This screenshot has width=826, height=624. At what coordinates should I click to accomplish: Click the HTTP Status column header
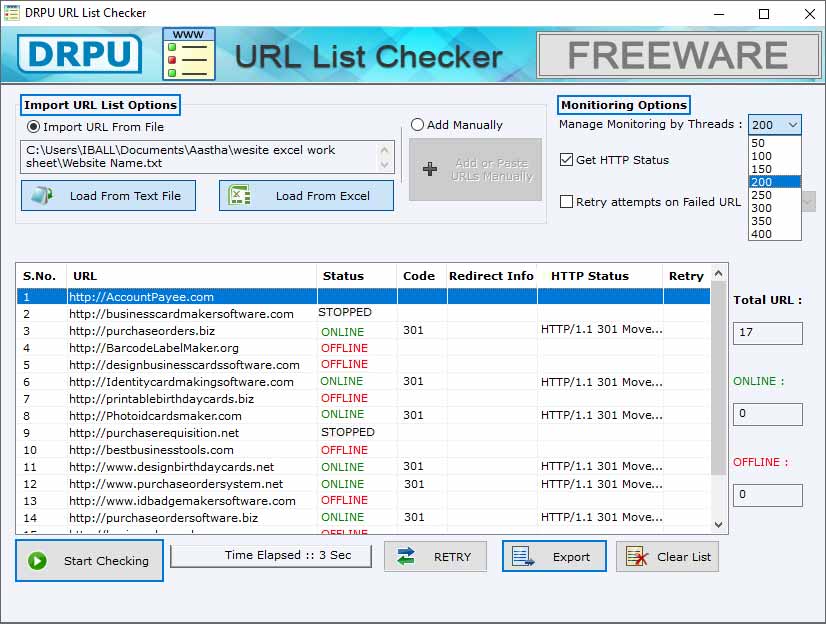pyautogui.click(x=599, y=276)
